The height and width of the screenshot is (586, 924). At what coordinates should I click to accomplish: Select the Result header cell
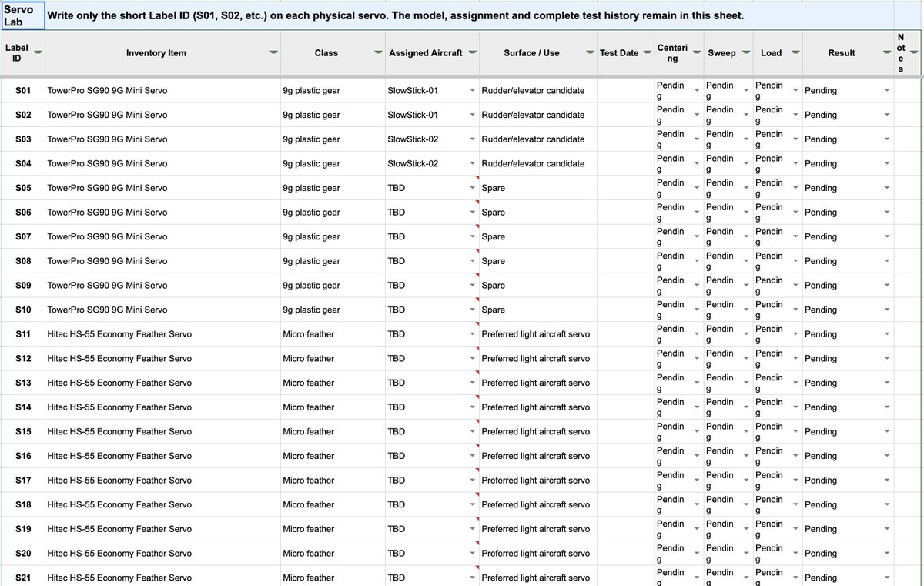(x=848, y=53)
